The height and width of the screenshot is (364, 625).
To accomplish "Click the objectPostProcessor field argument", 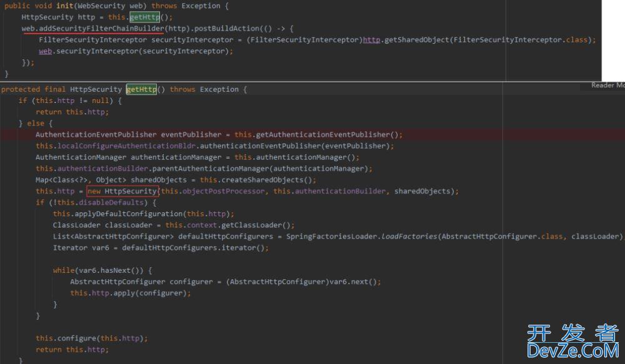I will [223, 192].
